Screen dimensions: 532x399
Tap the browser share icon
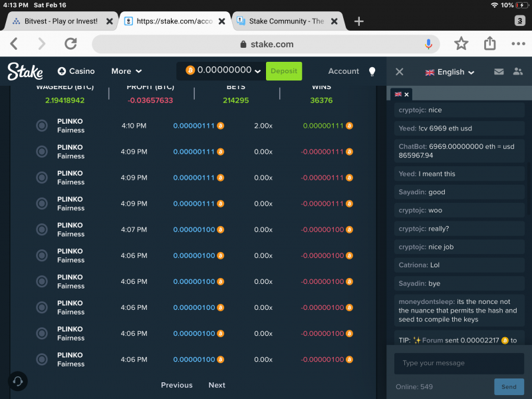(x=489, y=43)
